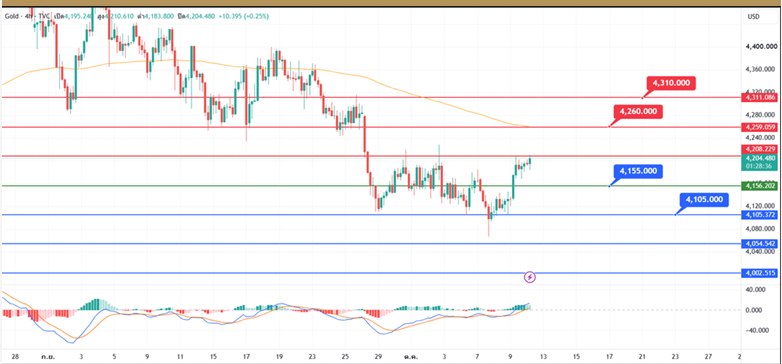Click the Gold 4h TVC symbol title
Viewport: 782px width, 364px height.
(27, 16)
